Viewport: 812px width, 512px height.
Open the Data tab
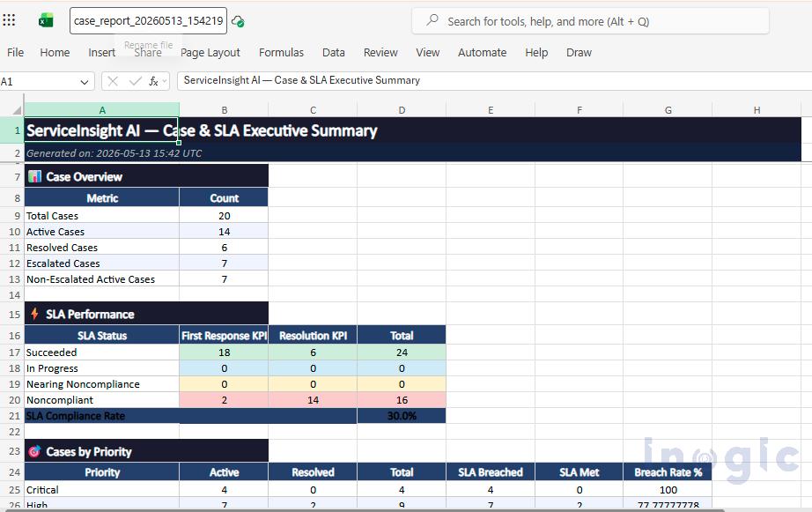tap(334, 52)
